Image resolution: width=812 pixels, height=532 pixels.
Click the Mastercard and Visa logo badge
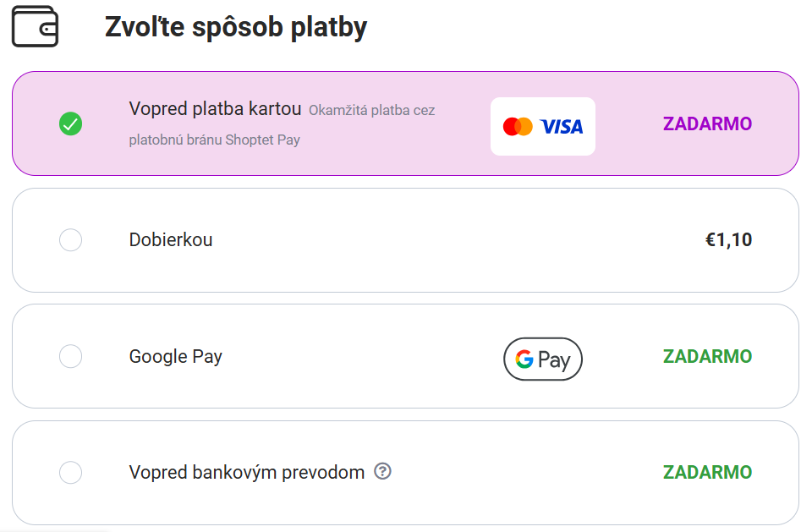pos(543,126)
